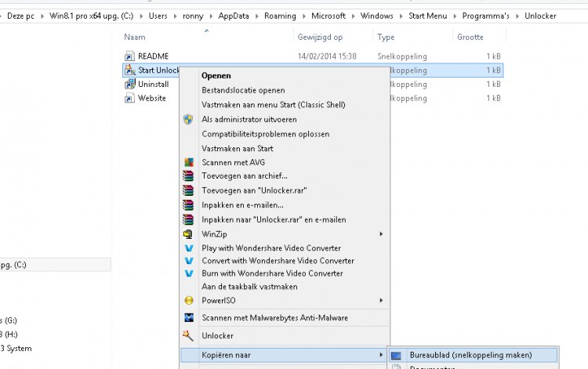Expand the Kopiëren naar submenu arrow
Screen dimensions: 588x369
[381, 355]
